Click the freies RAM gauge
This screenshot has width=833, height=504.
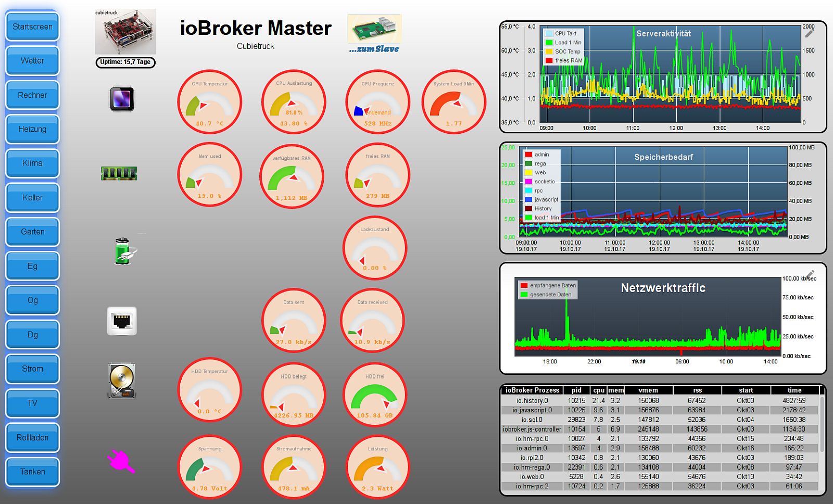(x=377, y=174)
